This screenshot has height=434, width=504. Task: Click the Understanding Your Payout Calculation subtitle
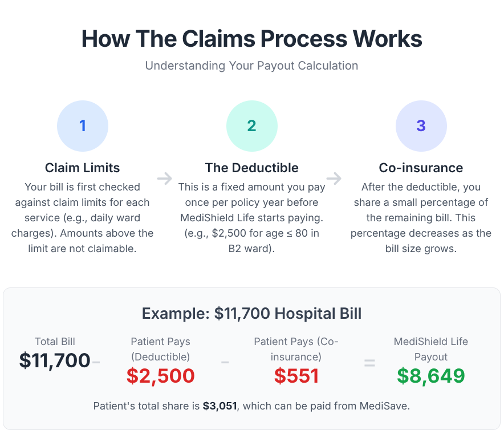[x=252, y=66]
